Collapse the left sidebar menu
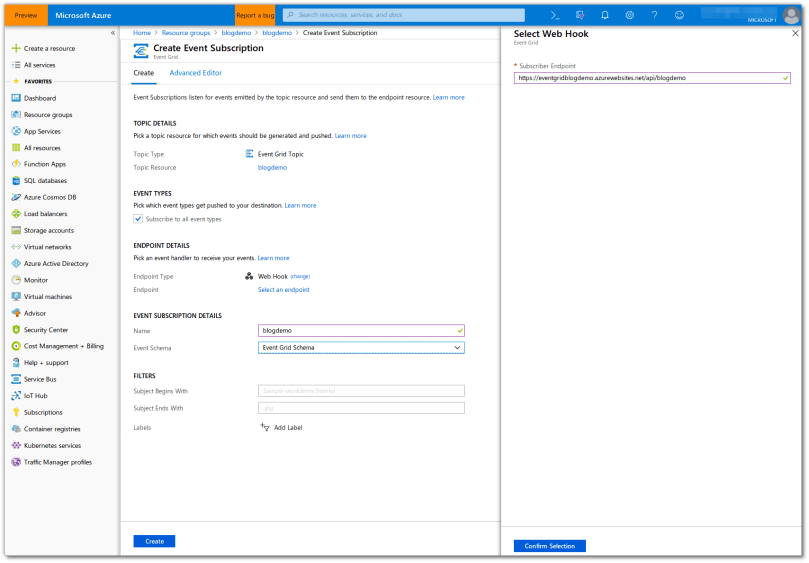The image size is (809, 563). point(112,33)
